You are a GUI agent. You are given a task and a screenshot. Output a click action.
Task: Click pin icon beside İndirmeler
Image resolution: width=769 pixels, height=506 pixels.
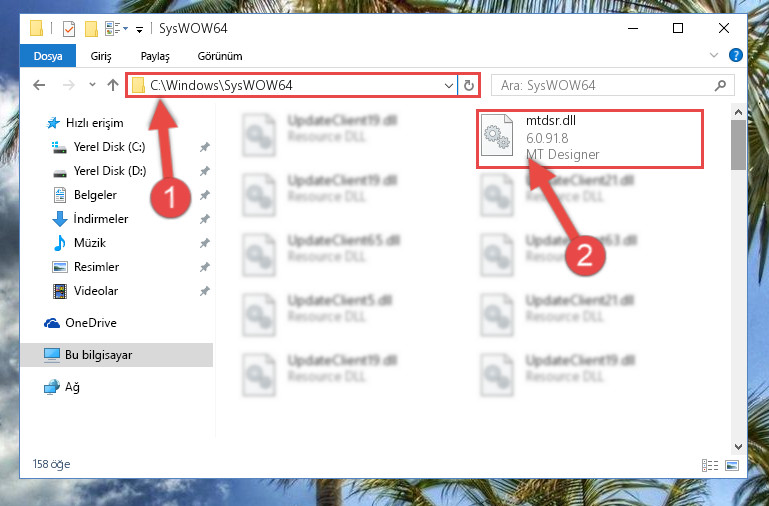point(205,219)
